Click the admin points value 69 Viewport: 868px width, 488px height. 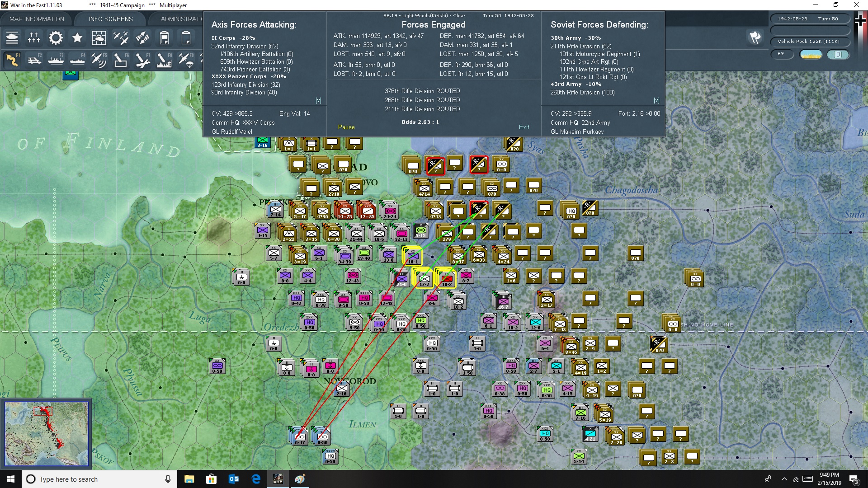pos(782,54)
